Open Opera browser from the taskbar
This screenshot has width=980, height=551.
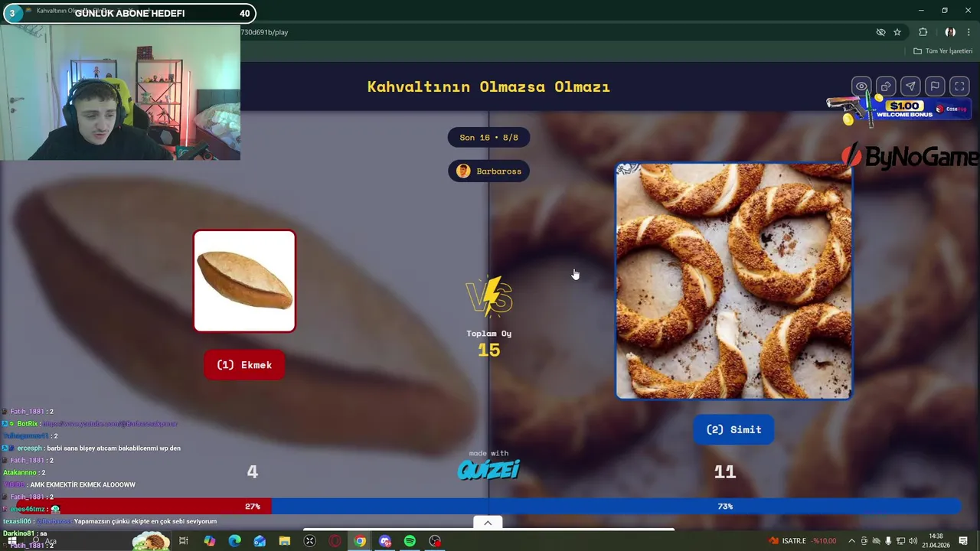[335, 541]
